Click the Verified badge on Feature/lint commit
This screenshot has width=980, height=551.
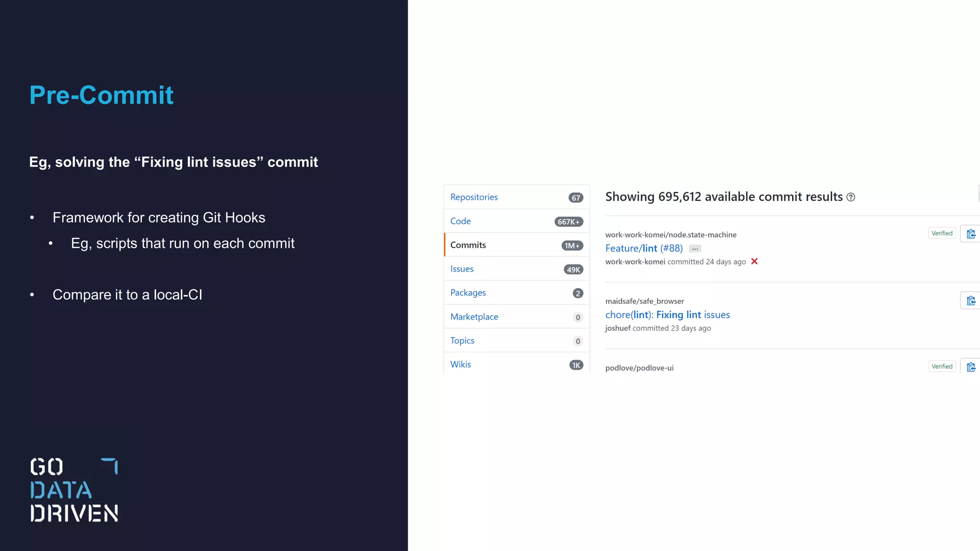coord(942,233)
